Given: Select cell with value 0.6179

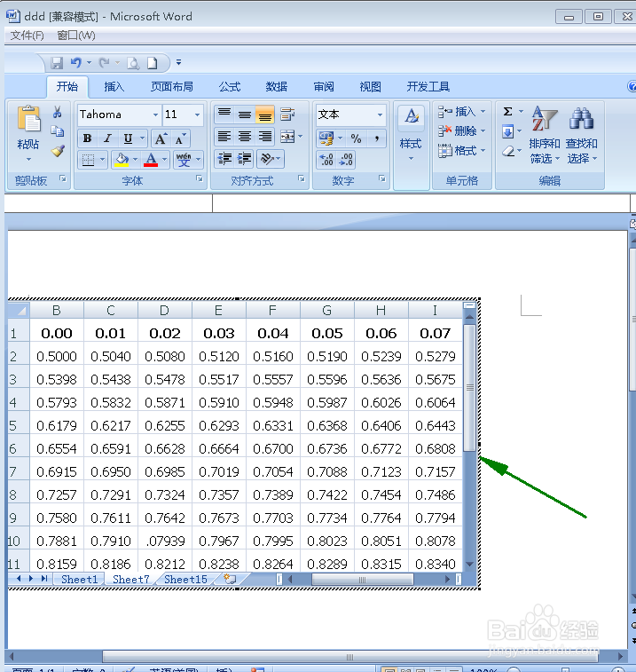Looking at the screenshot, I should click(x=57, y=425).
